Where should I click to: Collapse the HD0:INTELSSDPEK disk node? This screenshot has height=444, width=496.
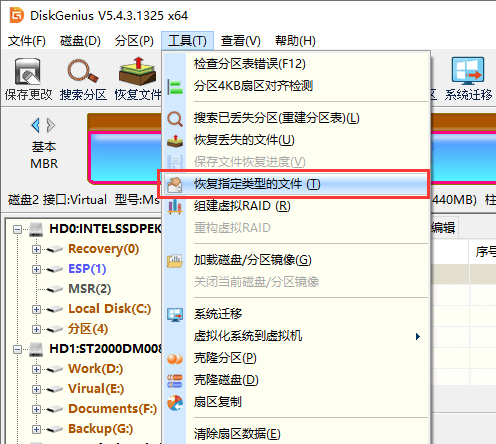pyautogui.click(x=17, y=229)
